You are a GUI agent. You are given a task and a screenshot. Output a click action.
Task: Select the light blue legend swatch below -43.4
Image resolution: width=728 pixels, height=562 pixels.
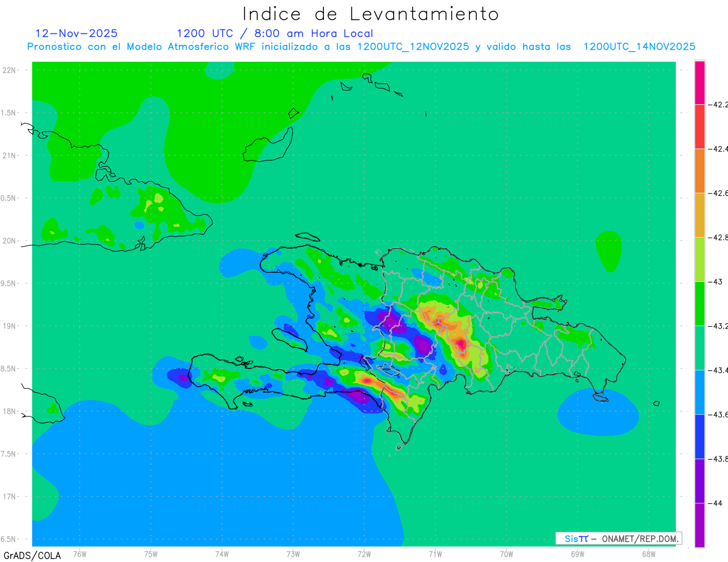pyautogui.click(x=699, y=392)
